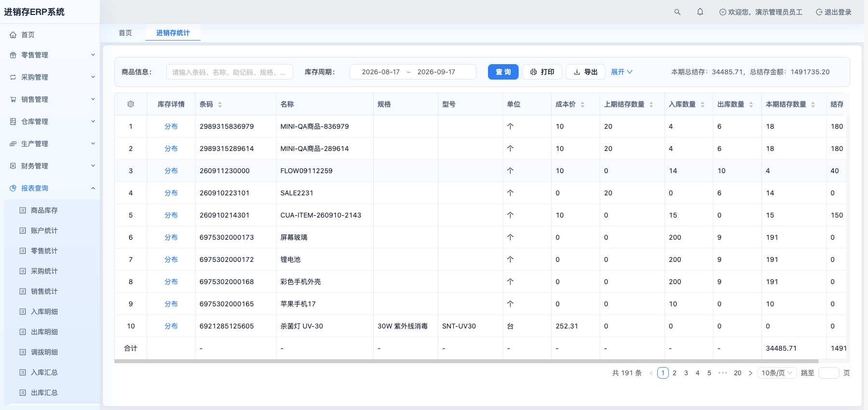
Task: Click the 导出 export button
Action: click(585, 72)
